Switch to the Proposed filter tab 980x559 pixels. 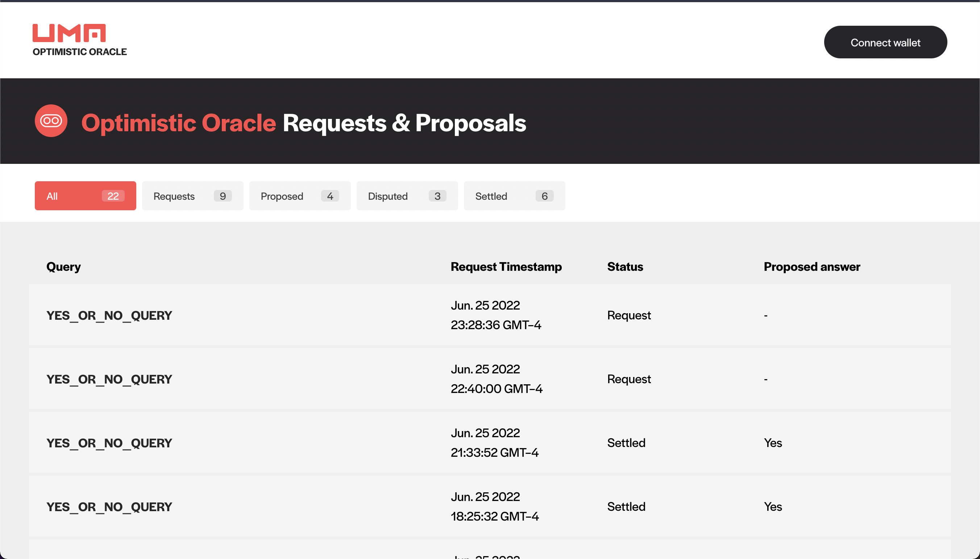[300, 196]
